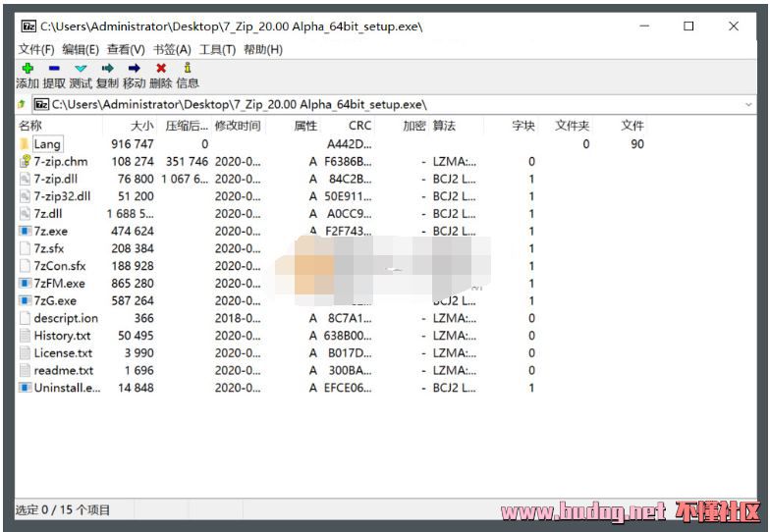Viewport: 770px width, 532px height.
Task: Click the yellow Info (信息) toolbar icon
Action: coord(187,69)
